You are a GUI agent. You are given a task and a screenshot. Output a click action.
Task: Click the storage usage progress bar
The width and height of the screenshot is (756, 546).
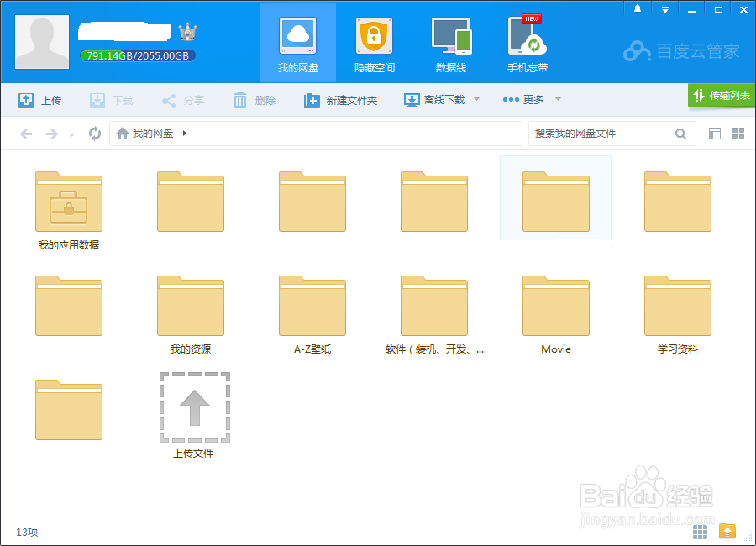pyautogui.click(x=137, y=55)
